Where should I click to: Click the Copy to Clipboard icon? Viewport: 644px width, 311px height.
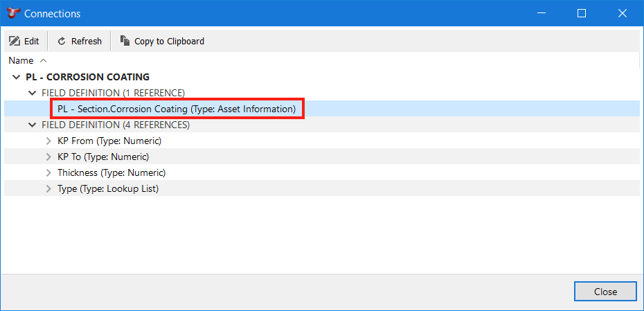pyautogui.click(x=125, y=42)
